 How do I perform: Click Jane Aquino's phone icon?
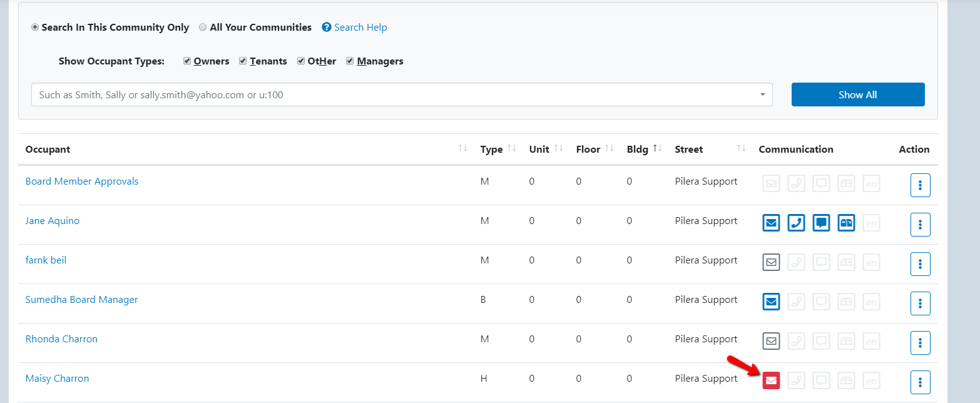tap(796, 222)
